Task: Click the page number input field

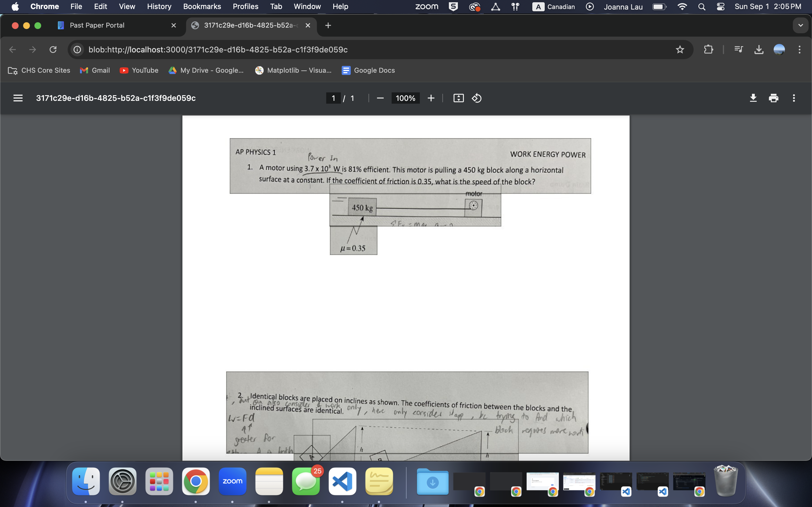Action: click(333, 98)
